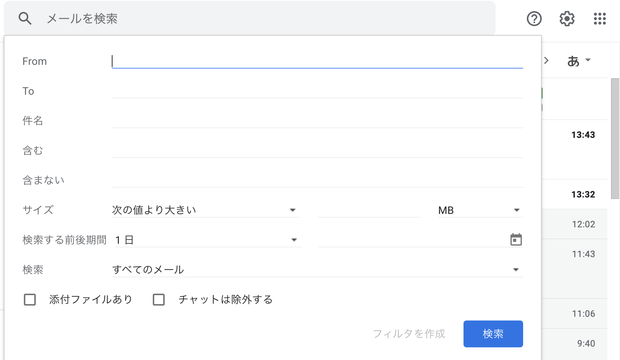620x360 pixels.
Task: Click the フィルタを作成 link
Action: (x=409, y=334)
